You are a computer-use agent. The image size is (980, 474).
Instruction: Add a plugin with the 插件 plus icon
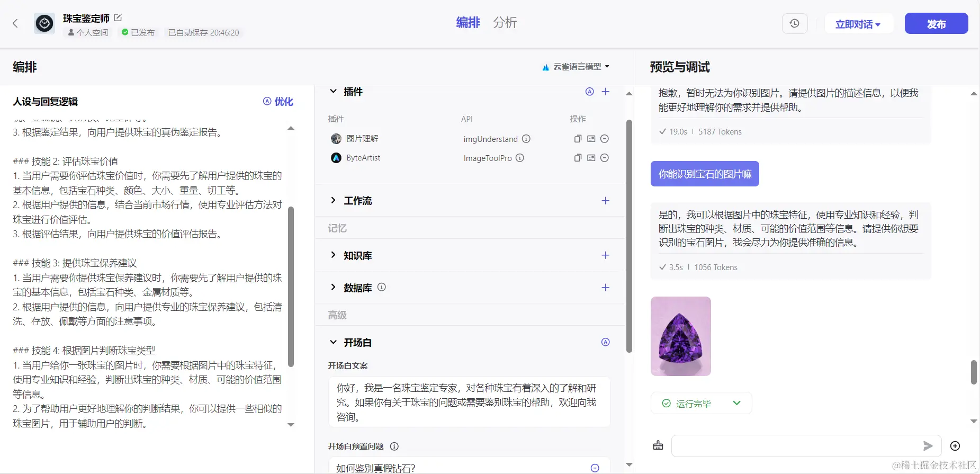(x=606, y=92)
